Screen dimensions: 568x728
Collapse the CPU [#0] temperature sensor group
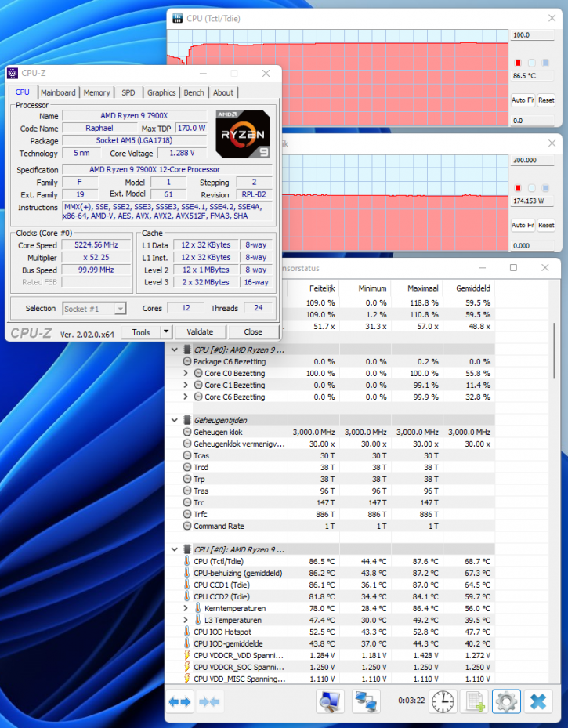point(175,549)
